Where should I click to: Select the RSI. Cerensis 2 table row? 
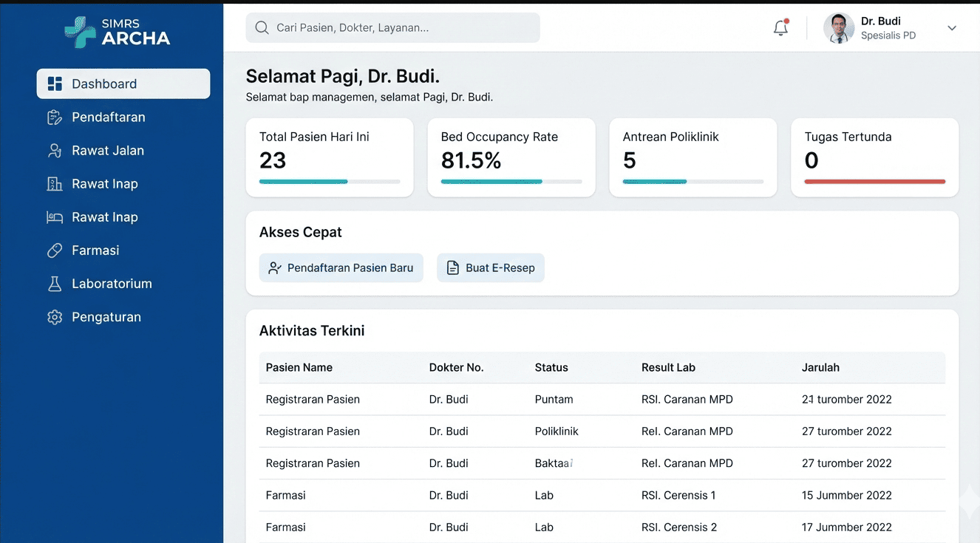(x=602, y=527)
